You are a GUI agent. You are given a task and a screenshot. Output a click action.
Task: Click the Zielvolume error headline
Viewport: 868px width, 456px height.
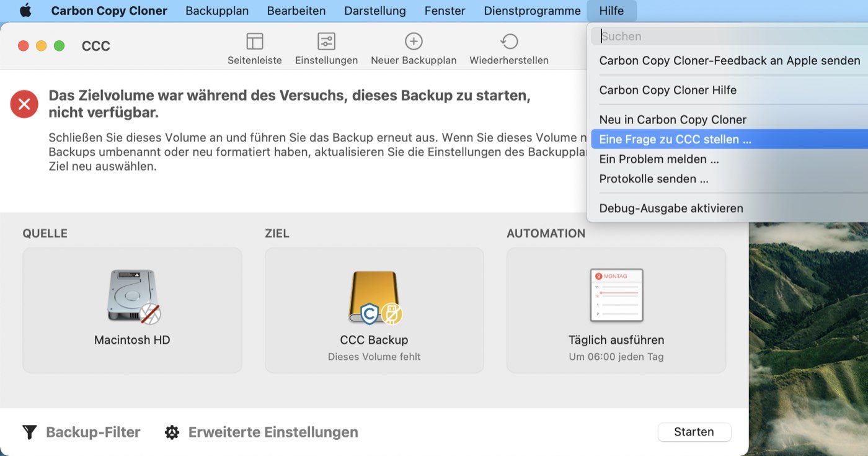point(290,104)
